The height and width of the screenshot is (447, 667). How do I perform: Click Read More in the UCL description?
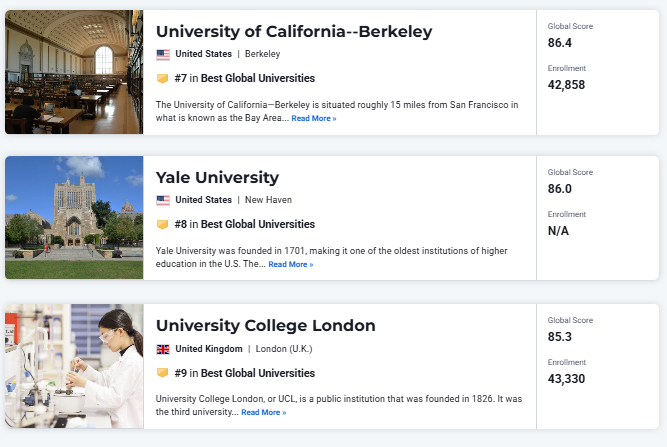pyautogui.click(x=264, y=413)
